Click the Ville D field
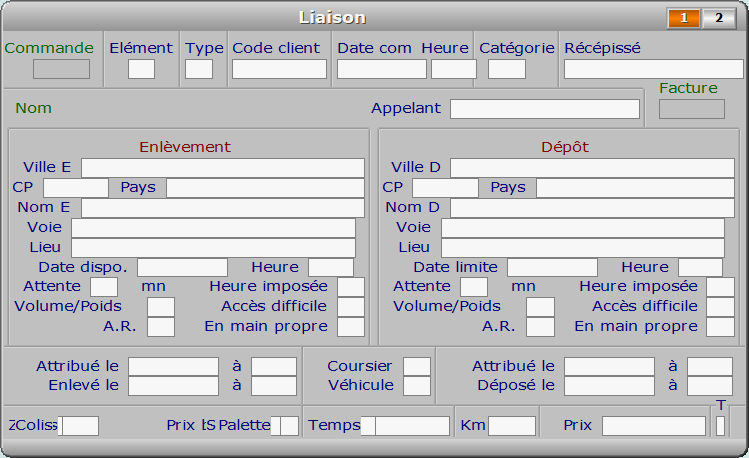 (592, 168)
